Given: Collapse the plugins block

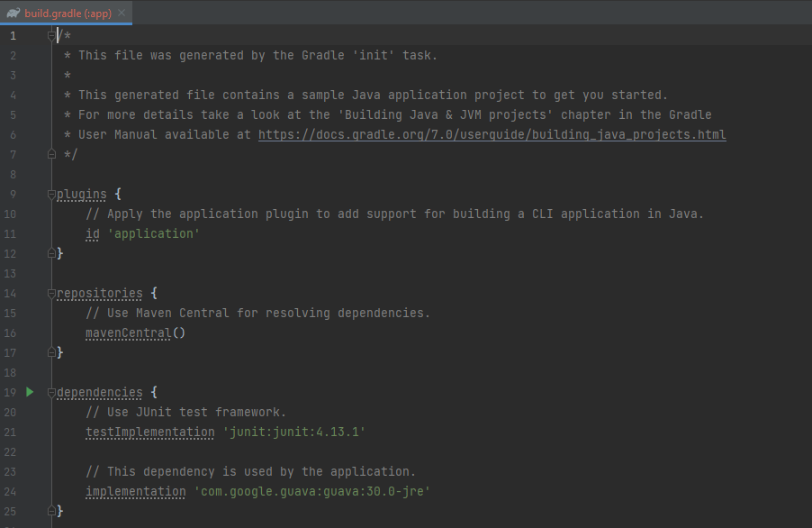Looking at the screenshot, I should (51, 195).
